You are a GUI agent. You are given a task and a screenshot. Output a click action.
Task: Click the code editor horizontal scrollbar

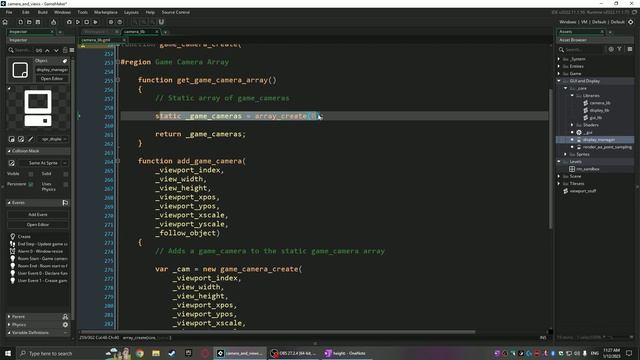pyautogui.click(x=278, y=332)
